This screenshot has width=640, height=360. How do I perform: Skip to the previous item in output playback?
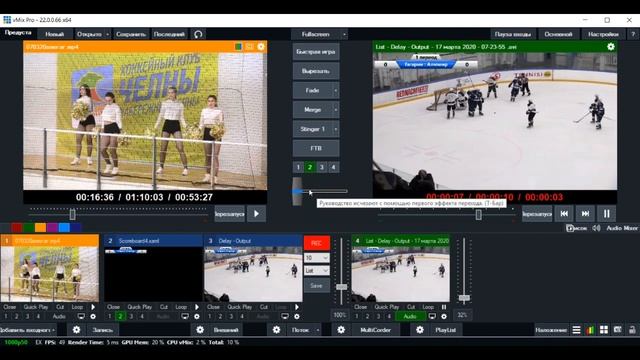point(564,213)
